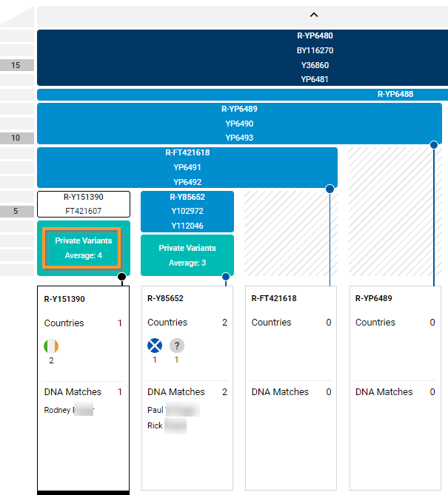Screen dimensions: 448x495
Task: Open DNA match Rodney
Action: coord(68,410)
